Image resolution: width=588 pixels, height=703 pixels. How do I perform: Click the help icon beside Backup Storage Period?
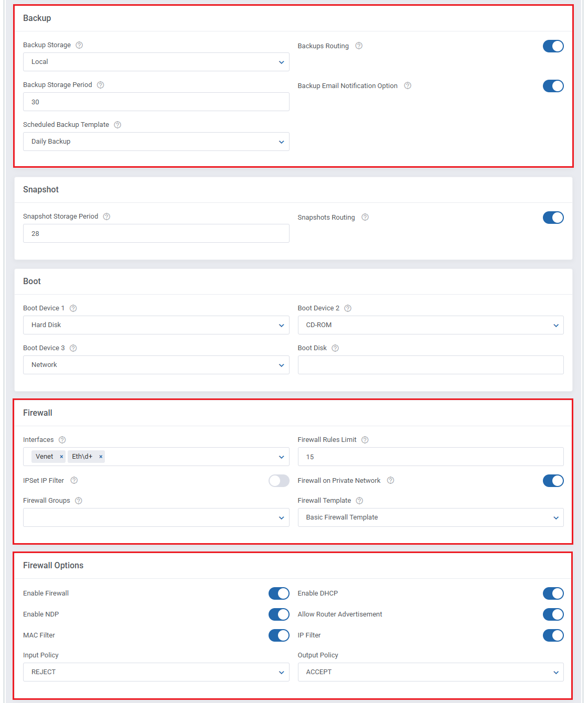[101, 85]
